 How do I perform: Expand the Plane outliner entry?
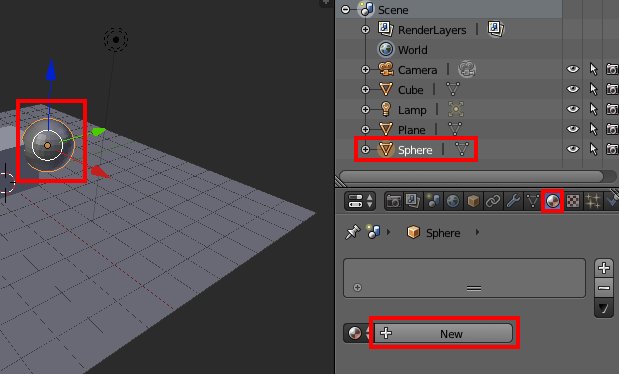tap(366, 130)
